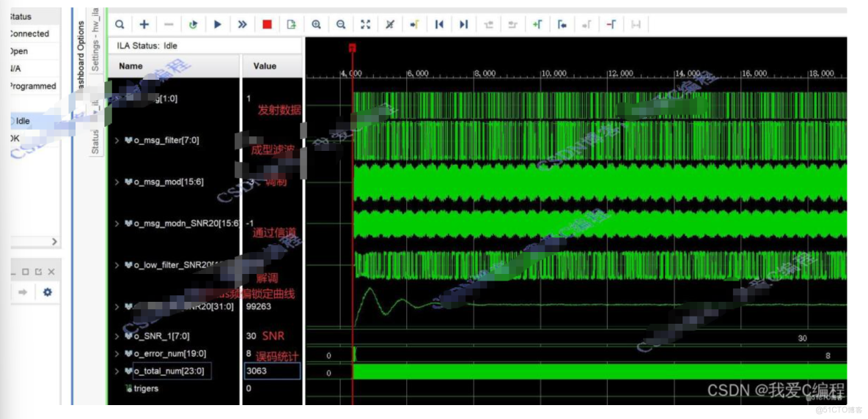Click the Name column header
868x419 pixels.
130,66
